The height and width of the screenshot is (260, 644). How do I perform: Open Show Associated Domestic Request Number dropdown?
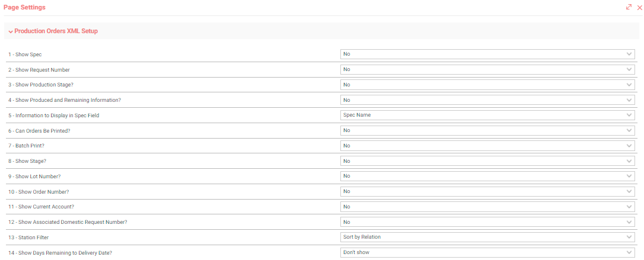487,222
